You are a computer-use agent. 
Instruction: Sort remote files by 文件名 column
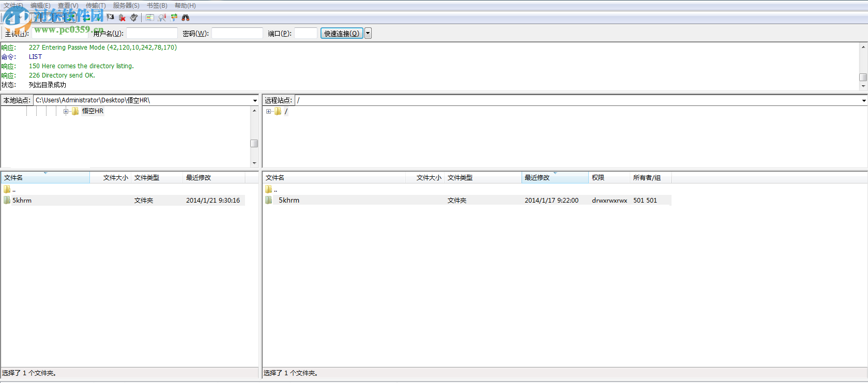pyautogui.click(x=334, y=177)
